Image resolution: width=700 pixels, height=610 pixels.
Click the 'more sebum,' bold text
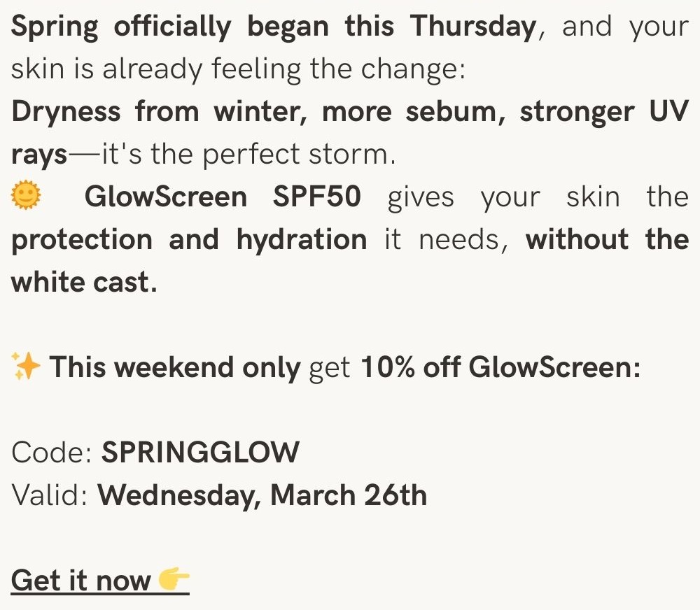click(x=414, y=111)
